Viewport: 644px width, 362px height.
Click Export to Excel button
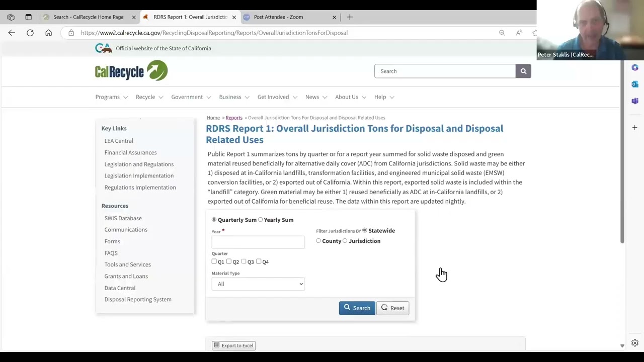click(233, 345)
